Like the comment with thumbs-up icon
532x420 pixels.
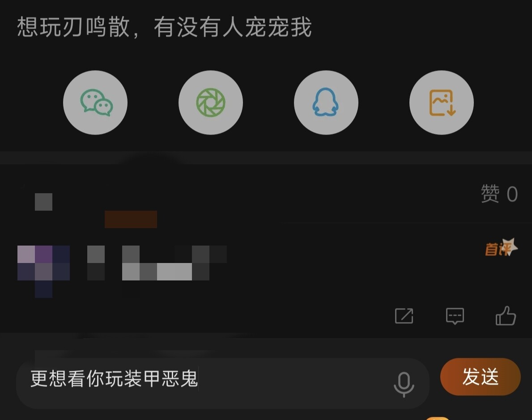506,315
